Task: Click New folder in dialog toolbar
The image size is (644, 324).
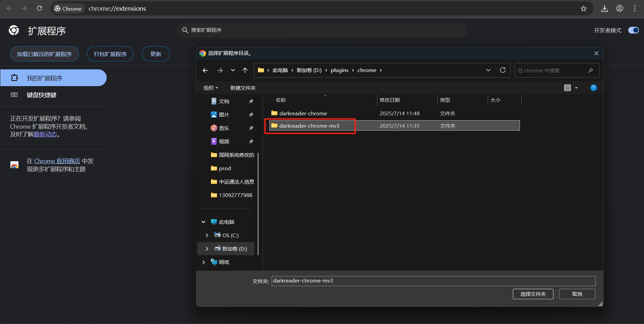Action: (x=243, y=88)
